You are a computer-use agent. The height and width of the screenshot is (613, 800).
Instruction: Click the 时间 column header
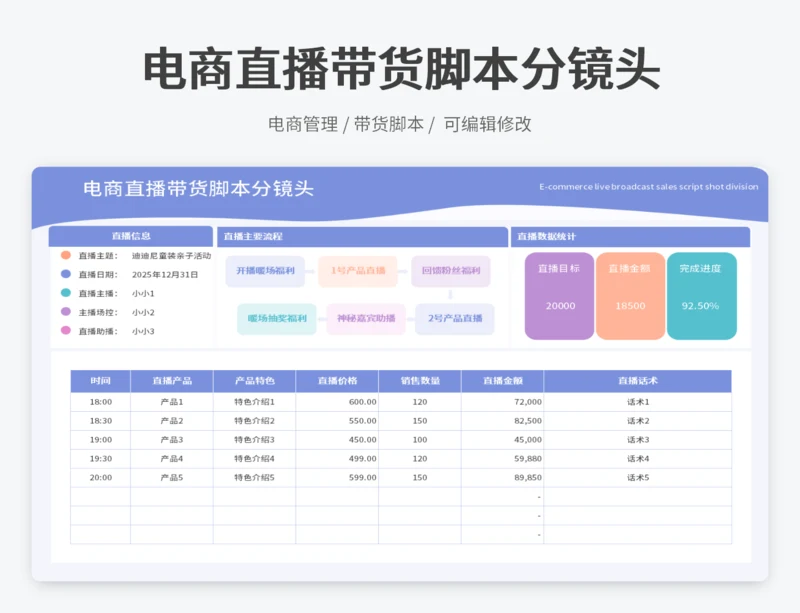pos(101,381)
